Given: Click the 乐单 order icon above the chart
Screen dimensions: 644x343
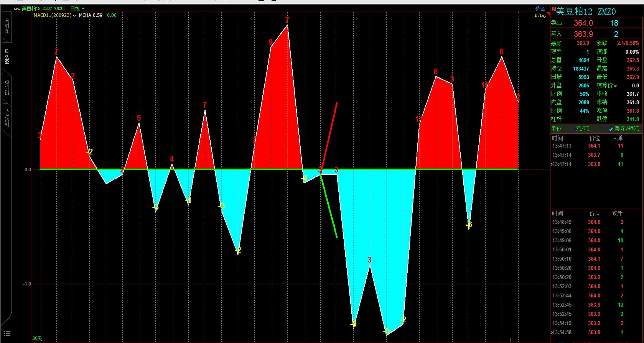Looking at the screenshot, I should pos(540,9).
